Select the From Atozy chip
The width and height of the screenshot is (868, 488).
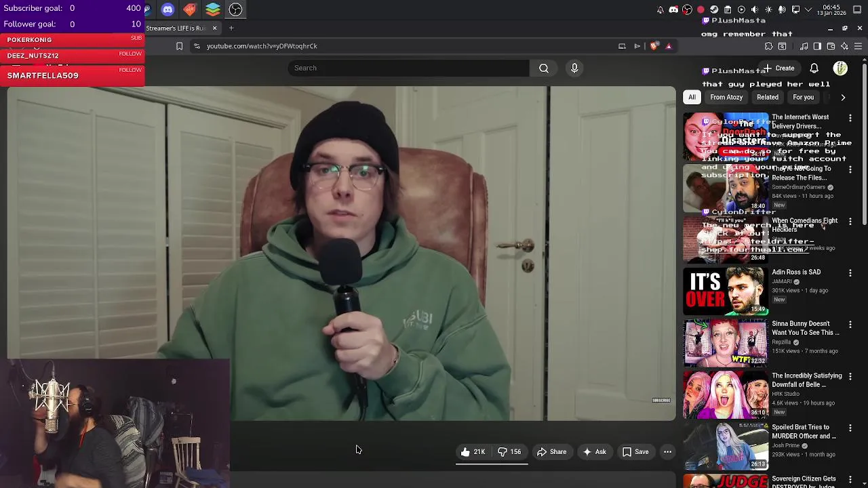pos(726,97)
